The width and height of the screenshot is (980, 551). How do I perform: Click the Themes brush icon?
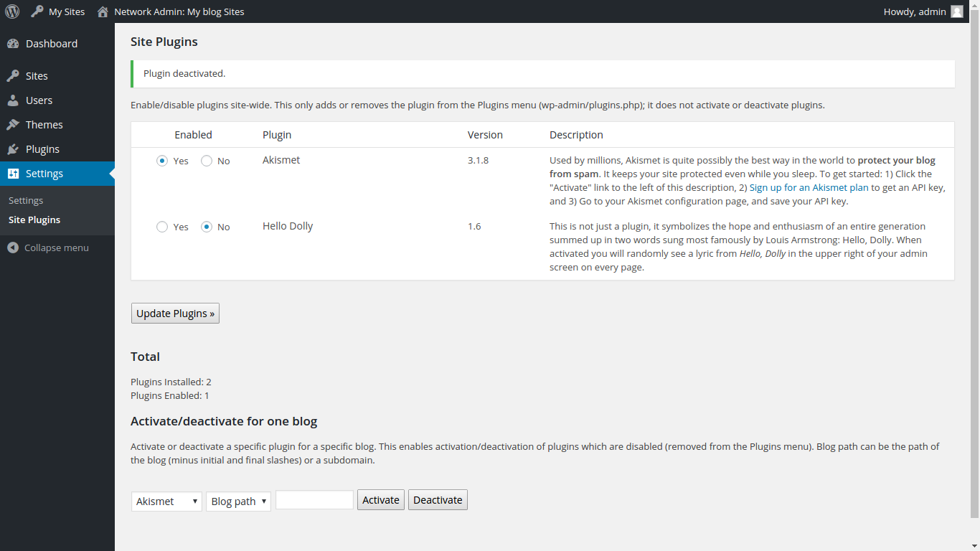click(x=13, y=125)
